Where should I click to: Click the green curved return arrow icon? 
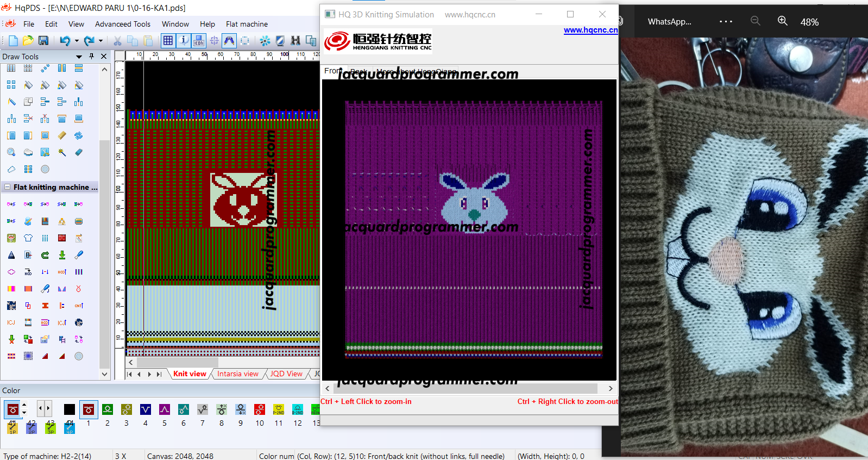45,255
